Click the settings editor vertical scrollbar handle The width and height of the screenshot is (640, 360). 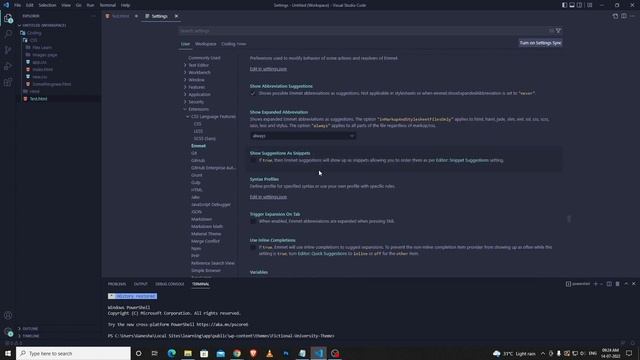[x=569, y=219]
